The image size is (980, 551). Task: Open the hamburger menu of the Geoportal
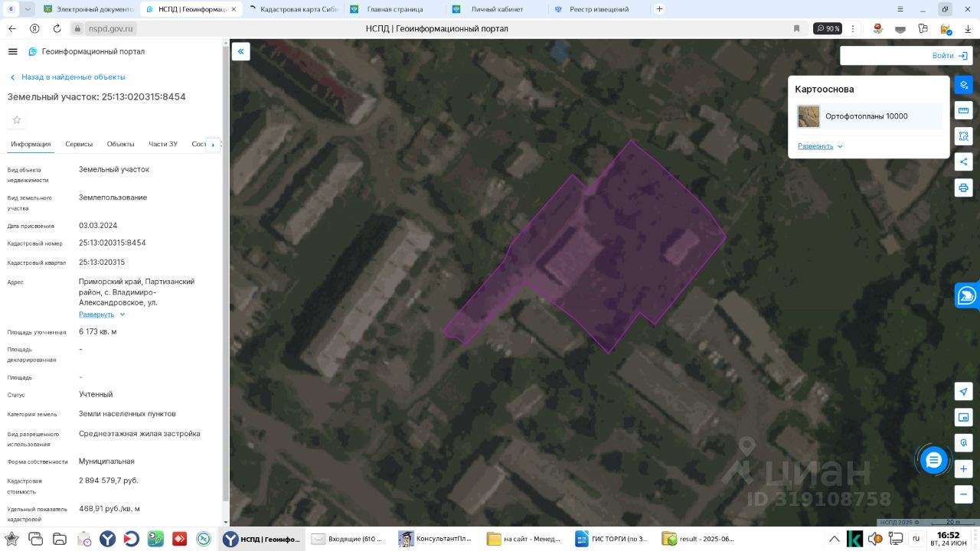point(12,51)
